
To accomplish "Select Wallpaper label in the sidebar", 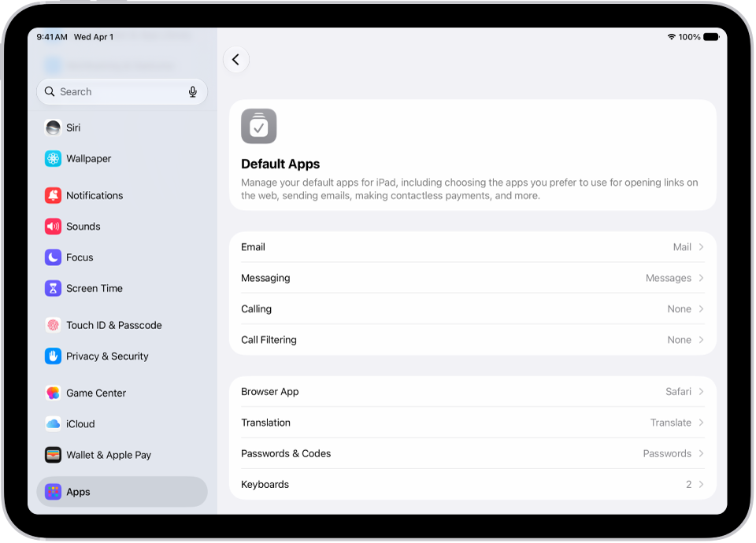I will coord(89,158).
